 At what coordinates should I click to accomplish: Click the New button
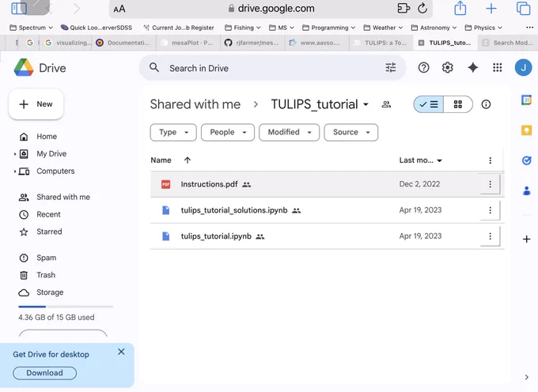tap(36, 104)
